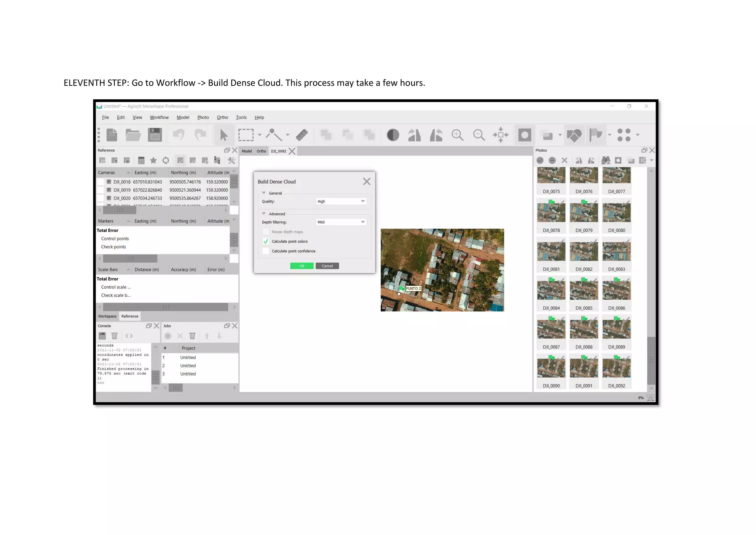Check the DJI_0018 camera checkbox
Image resolution: width=756 pixels, height=535 pixels.
(x=100, y=182)
